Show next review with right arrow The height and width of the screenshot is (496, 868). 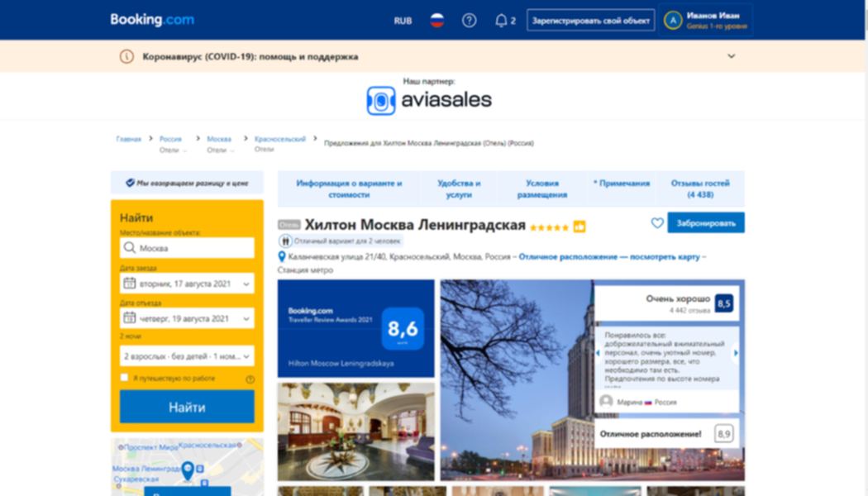click(x=736, y=353)
